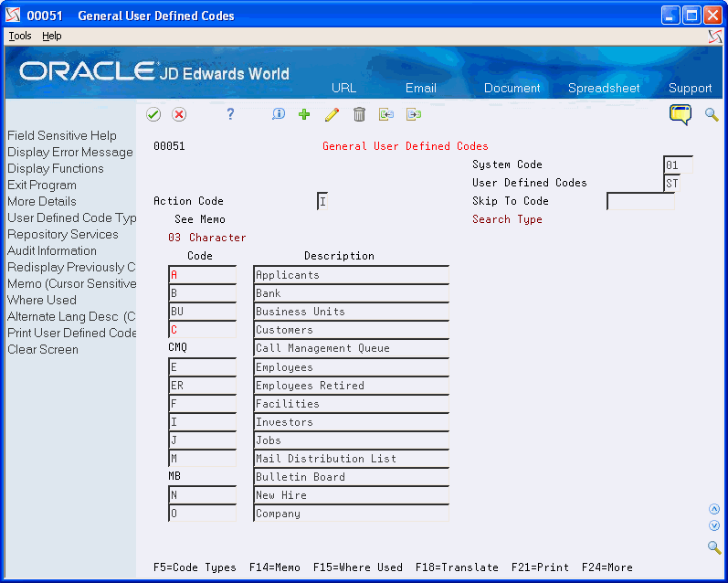Click the Action Code input field
Viewport: 728px width, 583px height.
coord(322,201)
